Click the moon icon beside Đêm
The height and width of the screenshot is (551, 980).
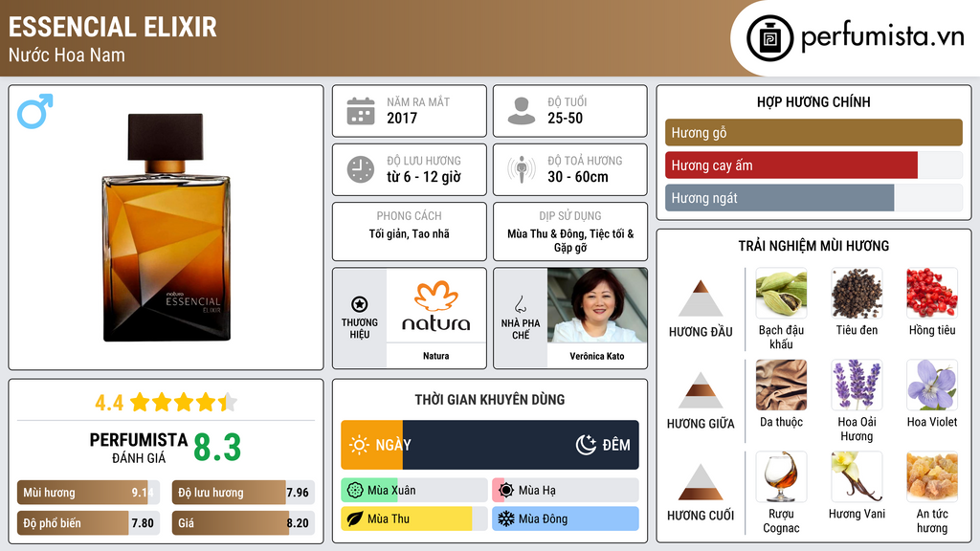[586, 445]
